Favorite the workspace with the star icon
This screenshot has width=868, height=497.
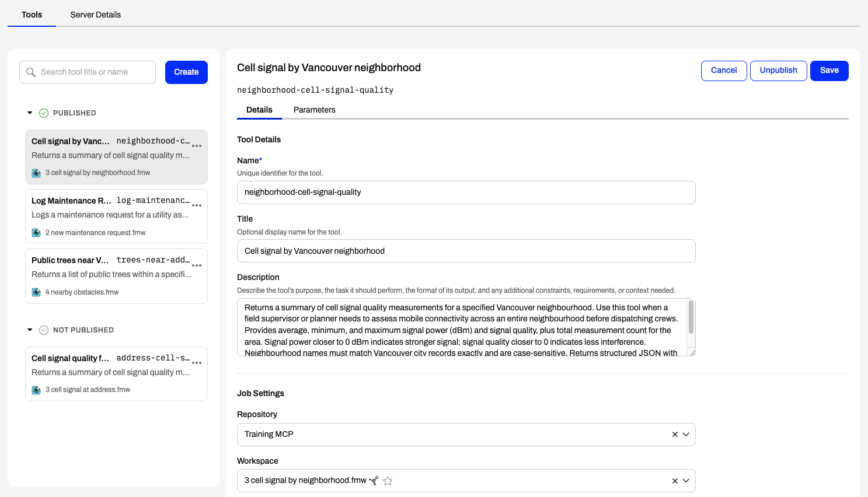[x=388, y=481]
